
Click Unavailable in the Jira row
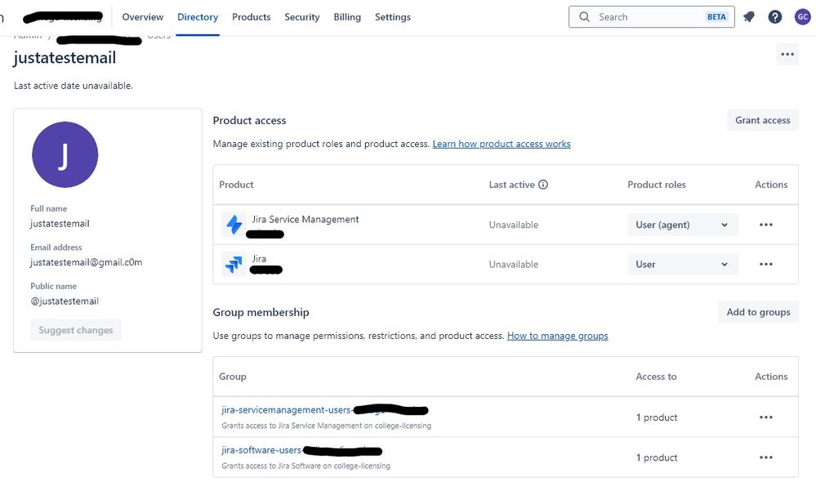[514, 265]
